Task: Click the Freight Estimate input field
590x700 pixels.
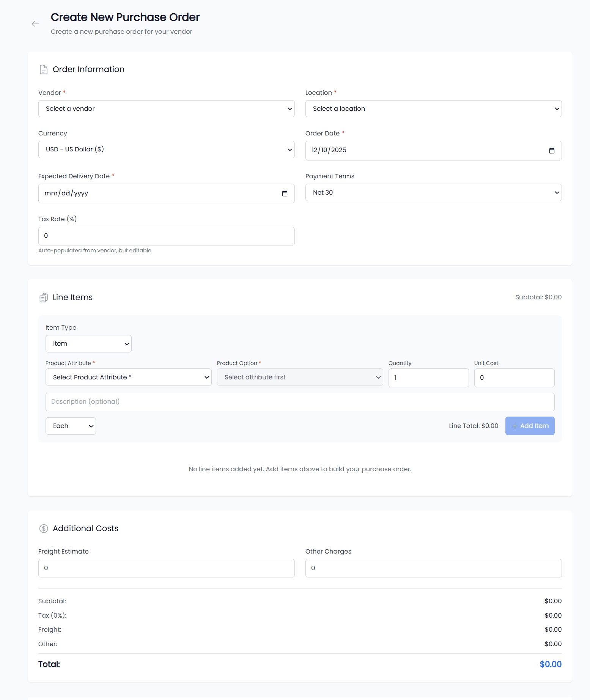Action: click(x=167, y=568)
